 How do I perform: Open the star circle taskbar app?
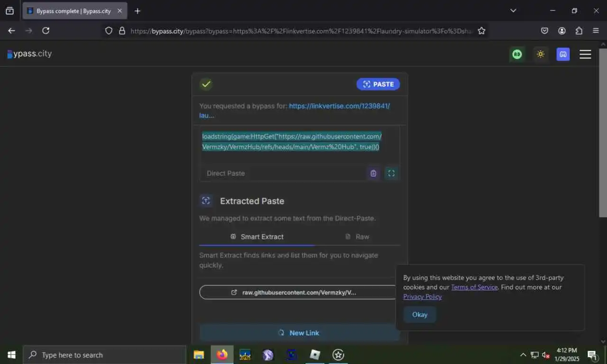pyautogui.click(x=338, y=355)
